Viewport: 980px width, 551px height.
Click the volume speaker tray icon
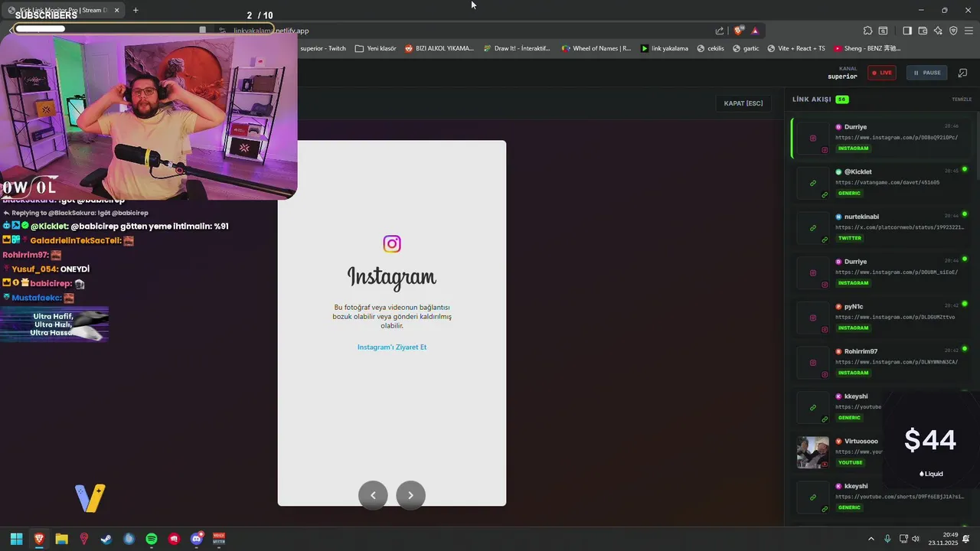tap(915, 539)
